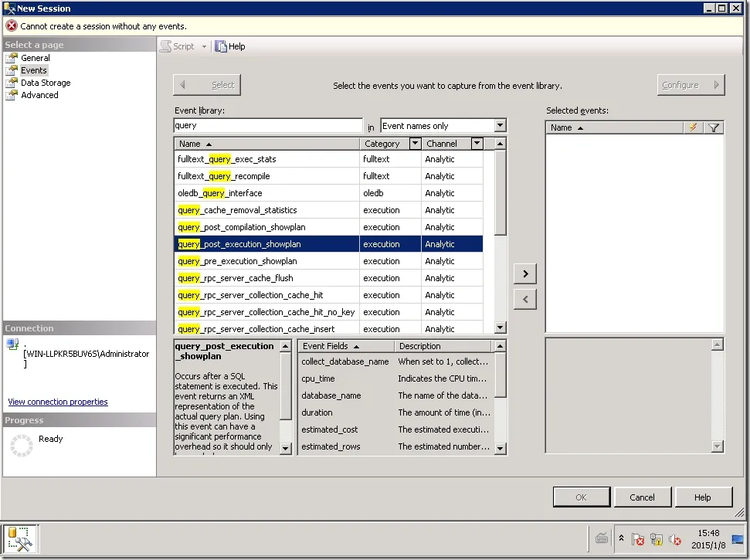Screen dimensions: 750x560
Task: Open Help from the toolbar
Action: click(230, 46)
